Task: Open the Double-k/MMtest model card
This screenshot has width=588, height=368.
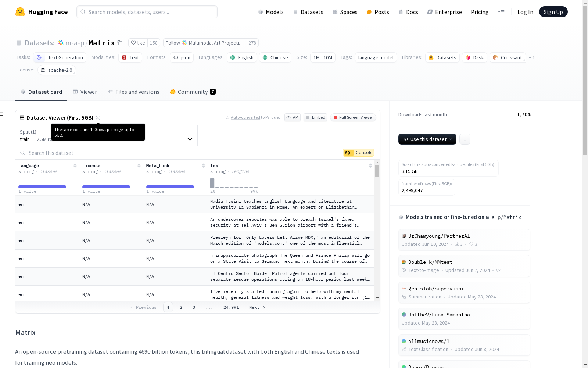Action: [x=464, y=266]
